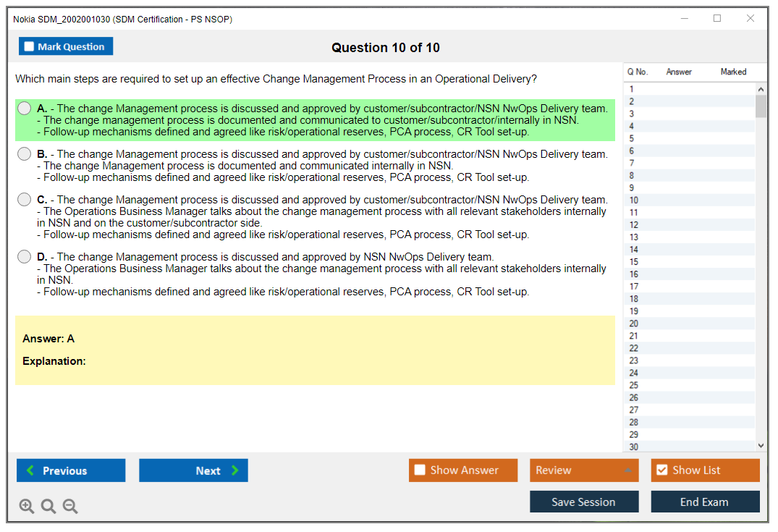Close the exam window
Viewport: 778px width, 532px height.
750,19
